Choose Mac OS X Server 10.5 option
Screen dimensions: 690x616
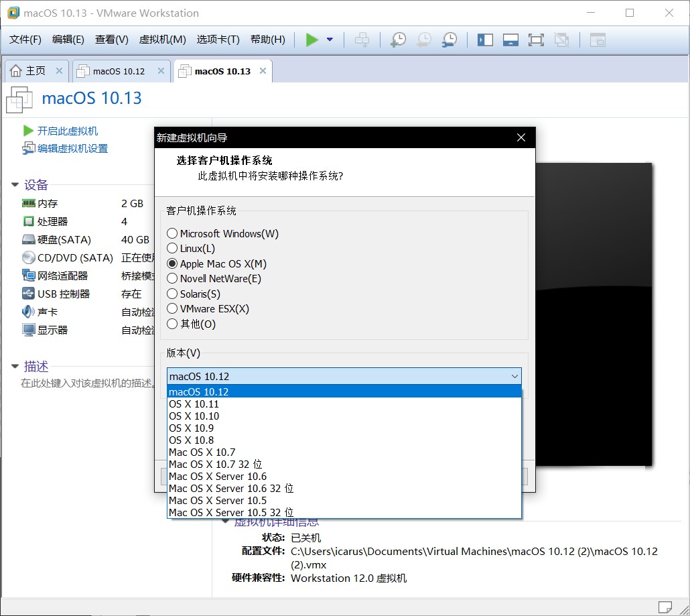(344, 500)
